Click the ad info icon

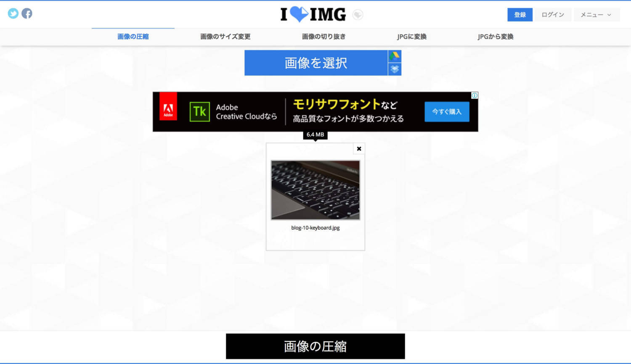475,95
